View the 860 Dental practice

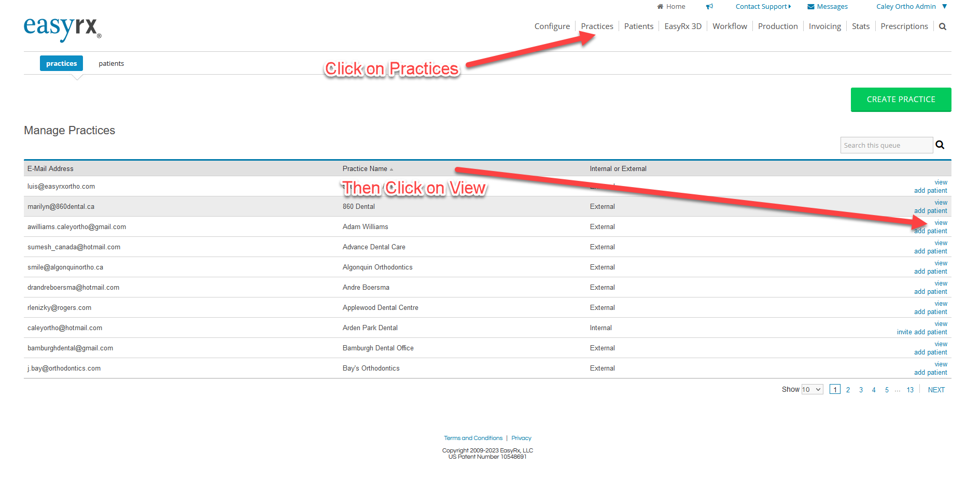(x=941, y=203)
